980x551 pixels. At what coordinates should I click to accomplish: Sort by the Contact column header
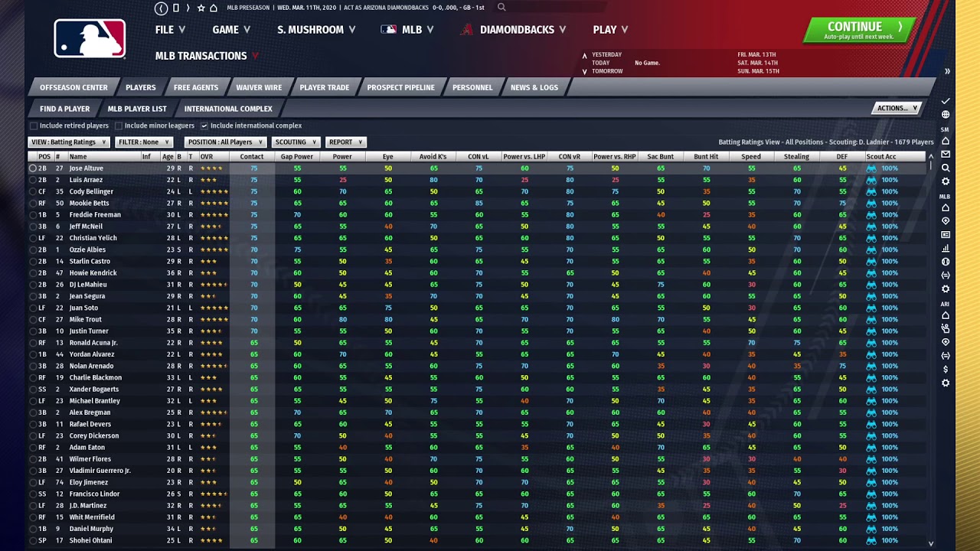click(252, 157)
